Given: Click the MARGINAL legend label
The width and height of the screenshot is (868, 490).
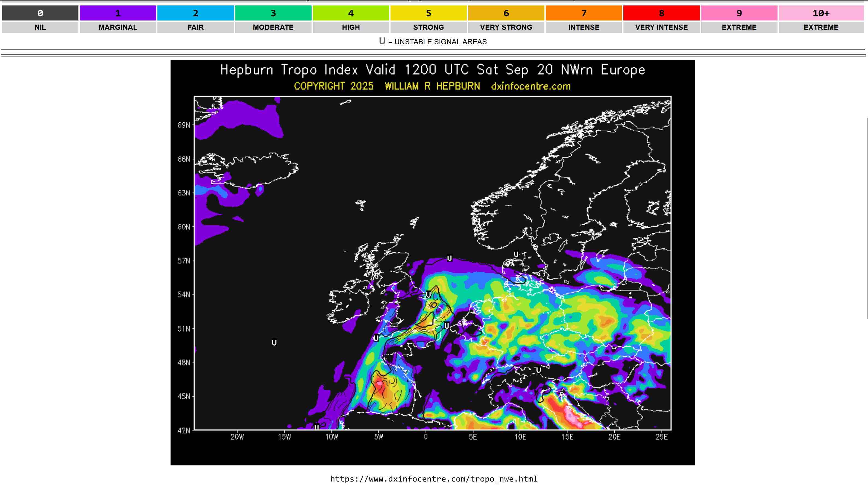Looking at the screenshot, I should click(x=118, y=27).
